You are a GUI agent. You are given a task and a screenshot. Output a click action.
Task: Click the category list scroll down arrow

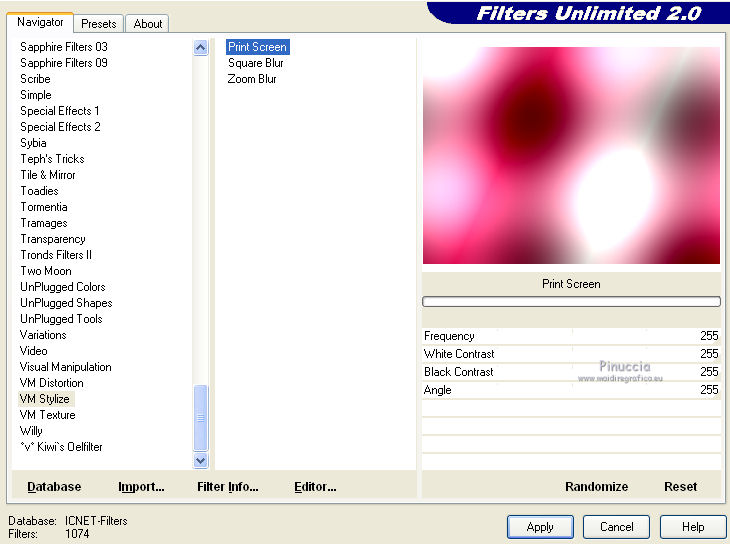201,461
